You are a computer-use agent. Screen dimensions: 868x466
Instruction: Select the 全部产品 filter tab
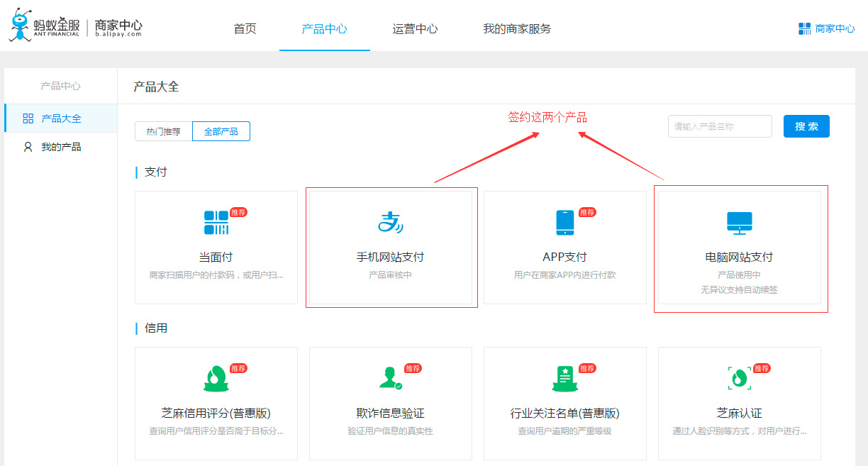pos(221,131)
